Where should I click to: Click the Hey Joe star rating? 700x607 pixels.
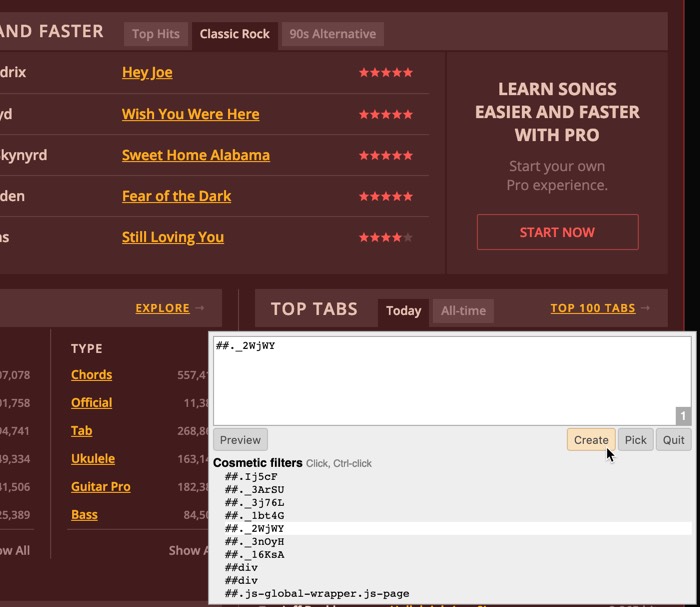(386, 72)
